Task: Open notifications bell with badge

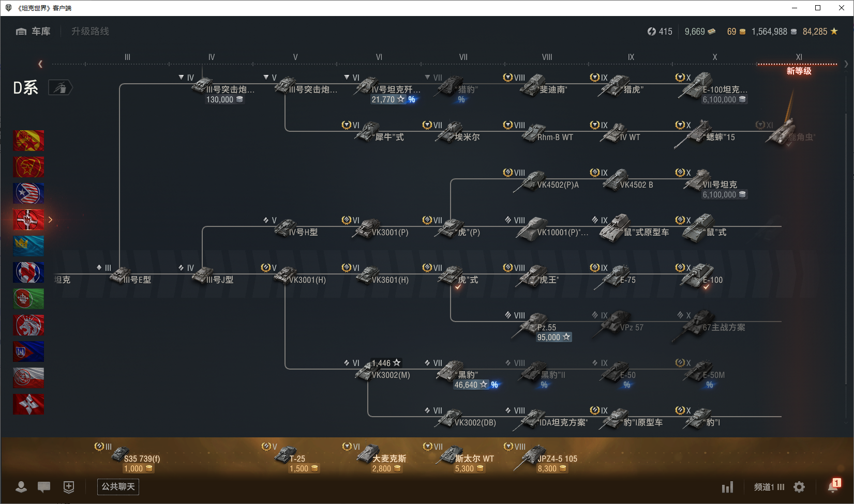Action: [x=833, y=486]
